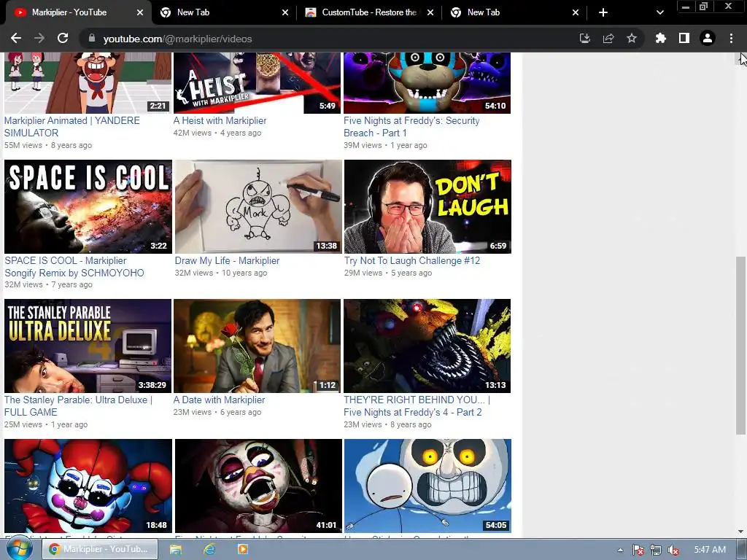
Task: Switch to the CustomTube tab
Action: point(368,12)
